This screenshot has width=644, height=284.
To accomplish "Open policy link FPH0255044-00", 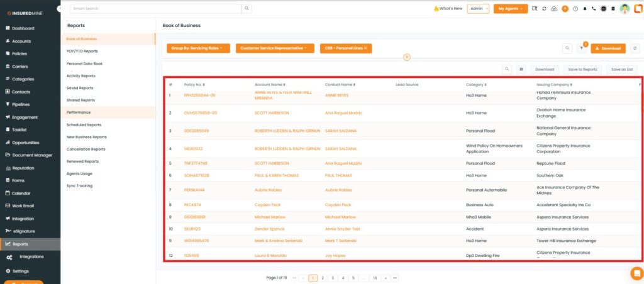I will 199,96.
